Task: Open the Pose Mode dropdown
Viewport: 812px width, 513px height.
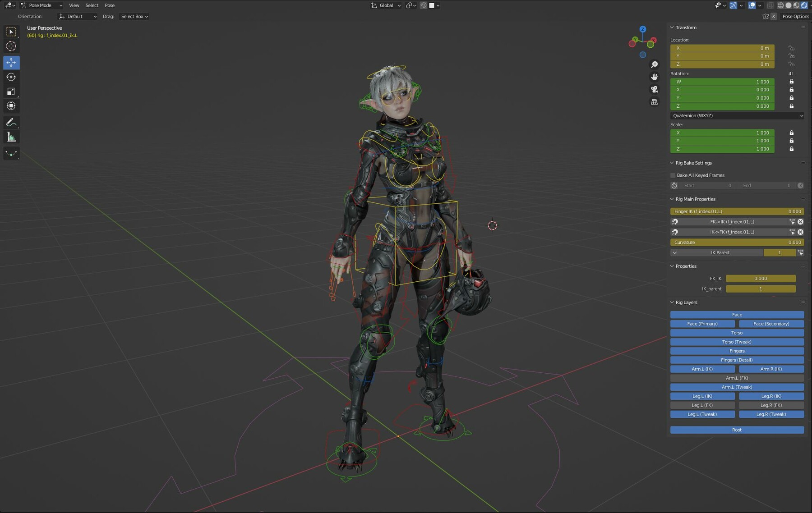Action: click(42, 5)
